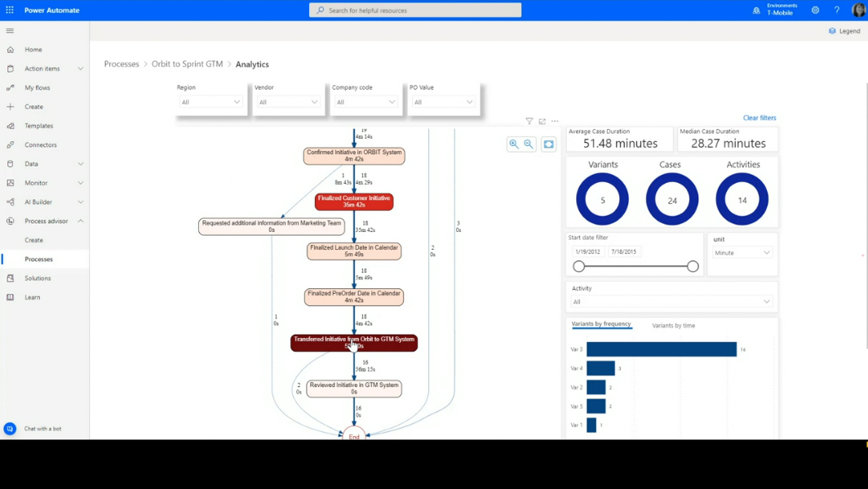Open the app launcher waffle icon

pyautogui.click(x=10, y=10)
